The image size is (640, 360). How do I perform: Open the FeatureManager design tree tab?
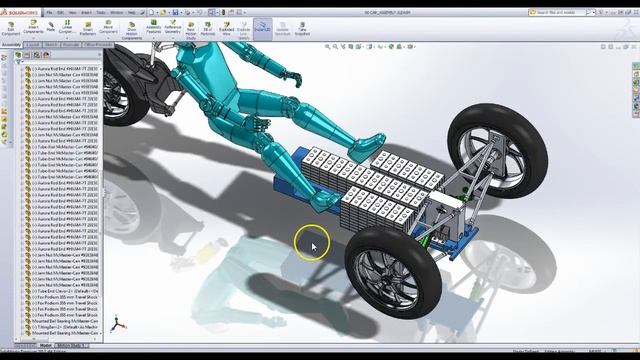pos(18,55)
